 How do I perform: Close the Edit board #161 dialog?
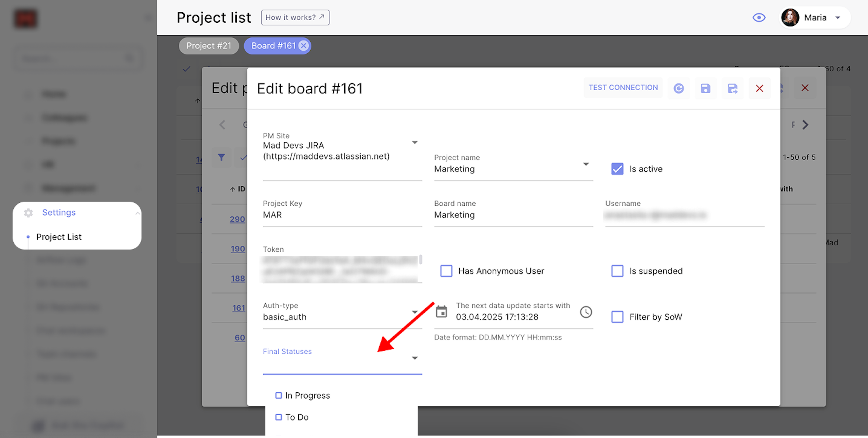click(759, 88)
